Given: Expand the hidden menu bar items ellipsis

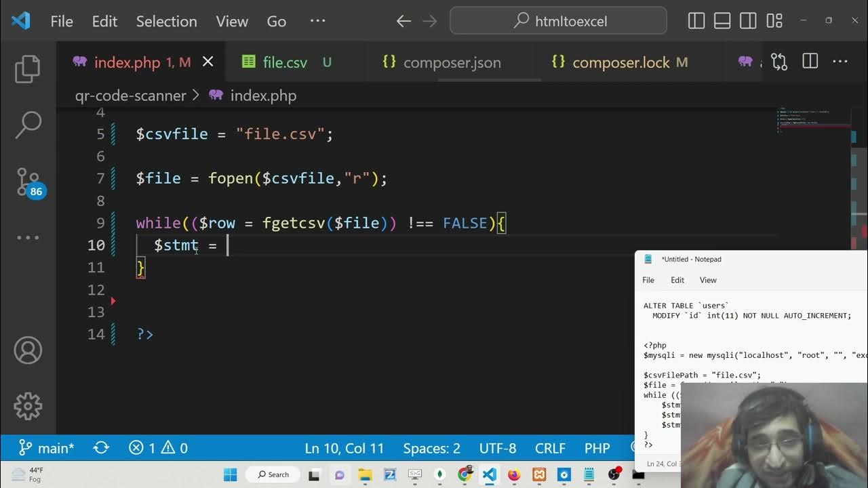Looking at the screenshot, I should tap(317, 21).
